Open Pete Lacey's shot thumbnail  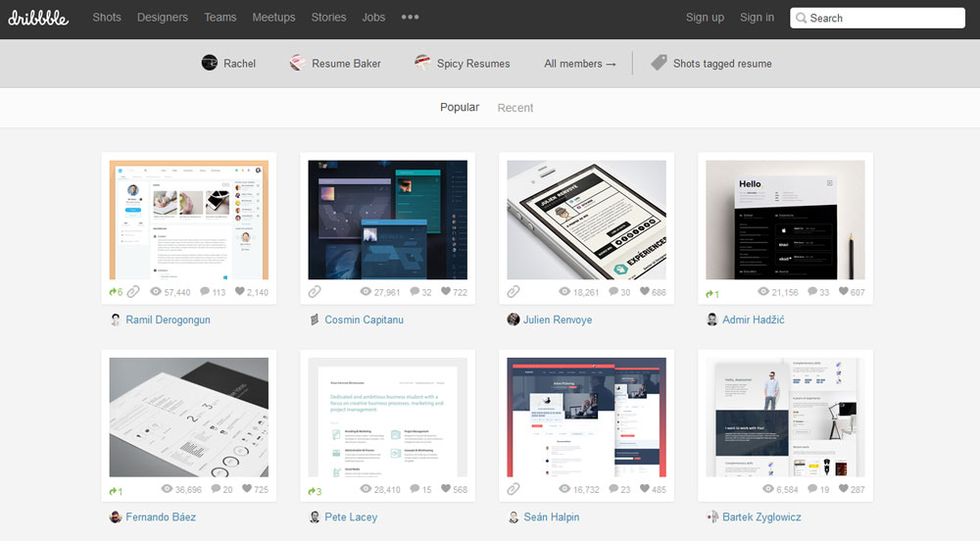[x=387, y=418]
